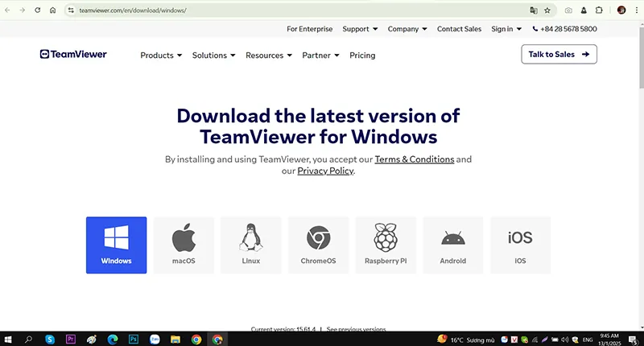644x346 pixels.
Task: Select the ChromeOS platform tile
Action: pyautogui.click(x=318, y=245)
